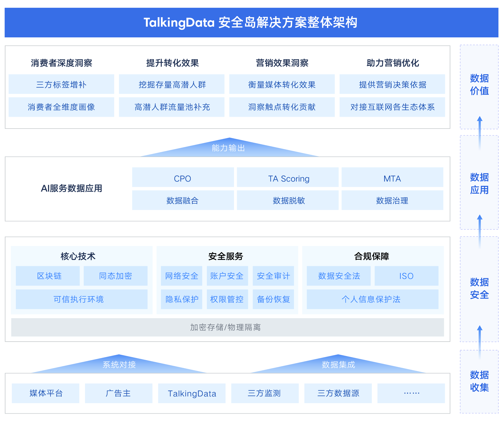Select the CPO box
The height and width of the screenshot is (426, 504).
(x=183, y=177)
